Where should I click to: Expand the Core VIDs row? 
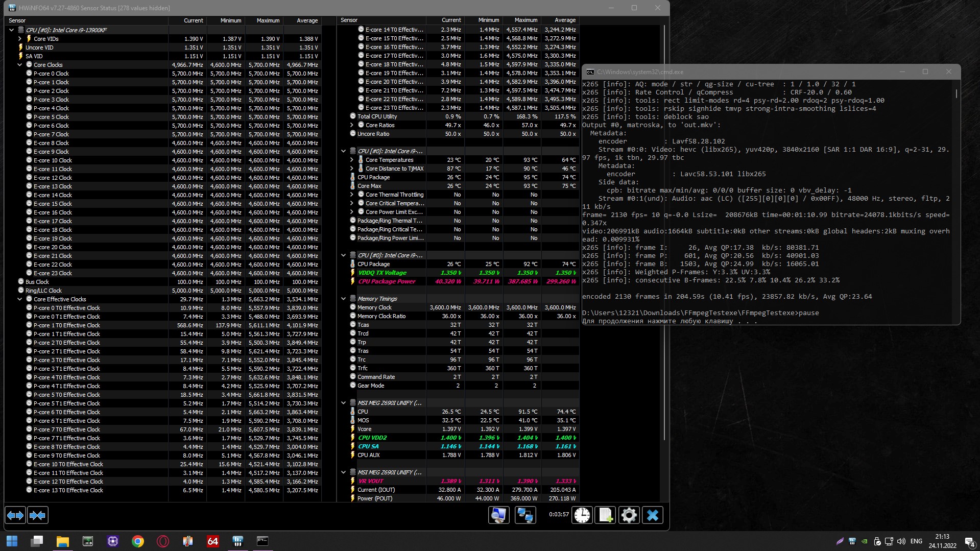[x=20, y=39]
